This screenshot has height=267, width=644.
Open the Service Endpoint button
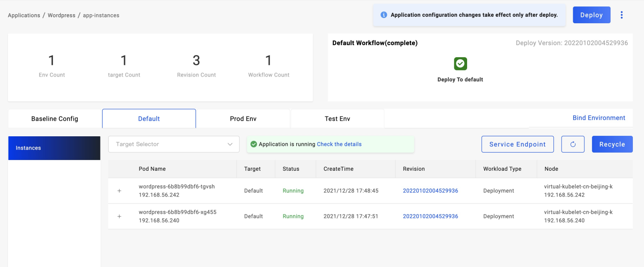(517, 144)
